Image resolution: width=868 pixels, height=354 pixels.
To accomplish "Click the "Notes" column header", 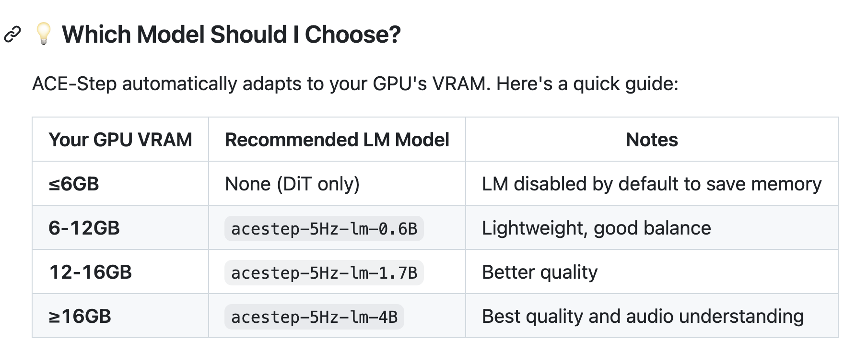I will tap(651, 140).
